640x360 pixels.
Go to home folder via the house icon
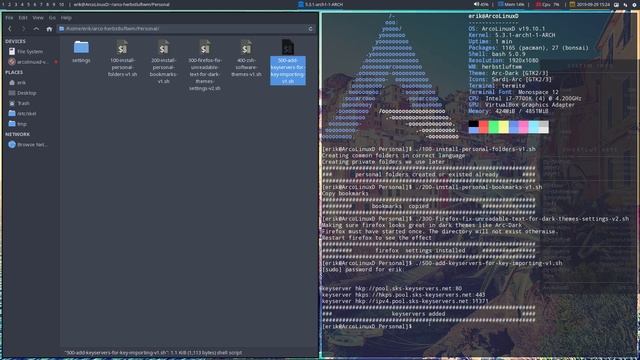49,29
